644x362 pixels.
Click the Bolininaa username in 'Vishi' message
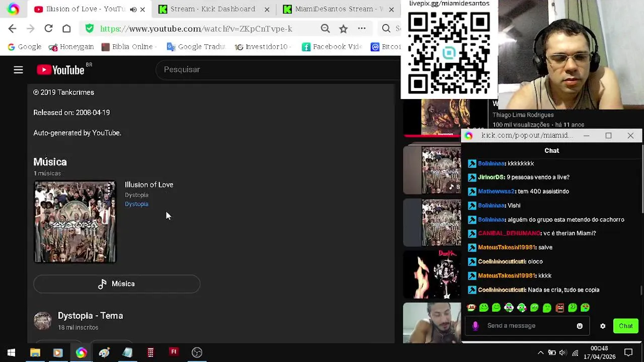coord(491,205)
